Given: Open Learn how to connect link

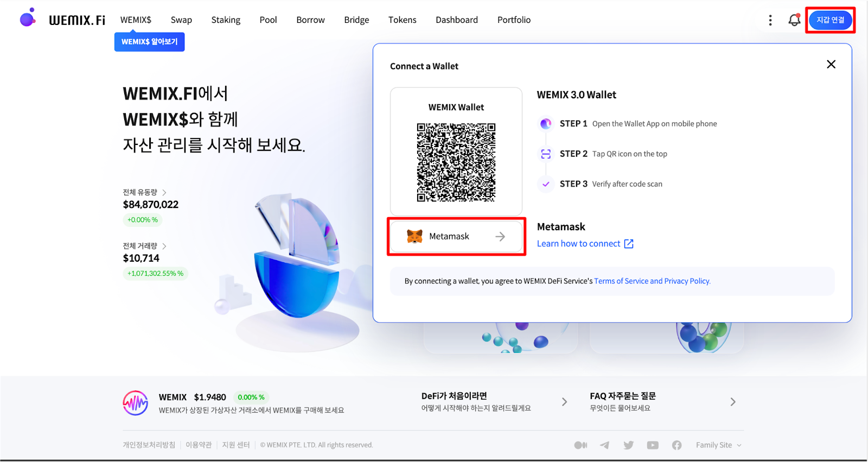Looking at the screenshot, I should tap(578, 244).
